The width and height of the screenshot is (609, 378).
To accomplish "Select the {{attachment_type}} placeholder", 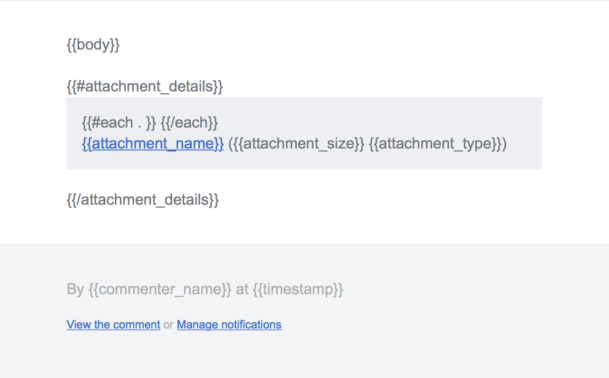I will 435,144.
